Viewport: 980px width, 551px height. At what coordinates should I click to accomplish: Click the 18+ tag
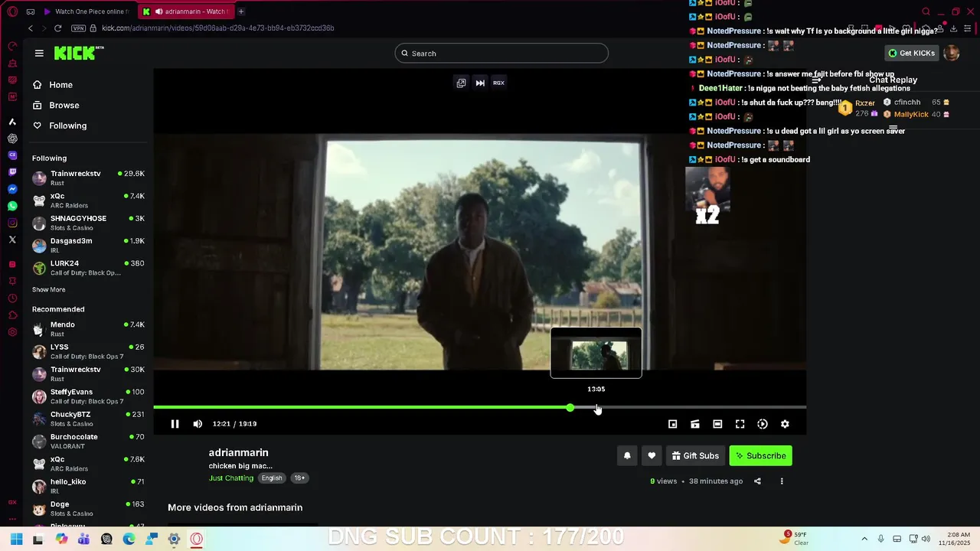[x=299, y=478]
